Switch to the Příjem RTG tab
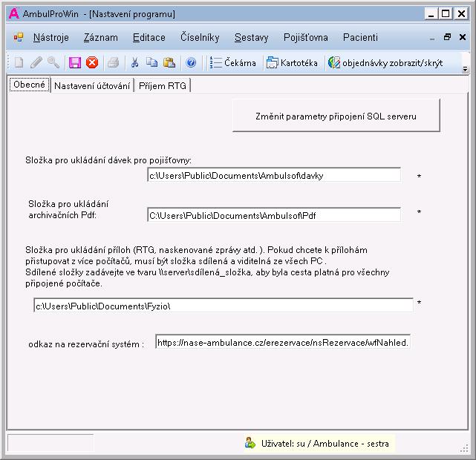This screenshot has height=460, width=476. 163,86
